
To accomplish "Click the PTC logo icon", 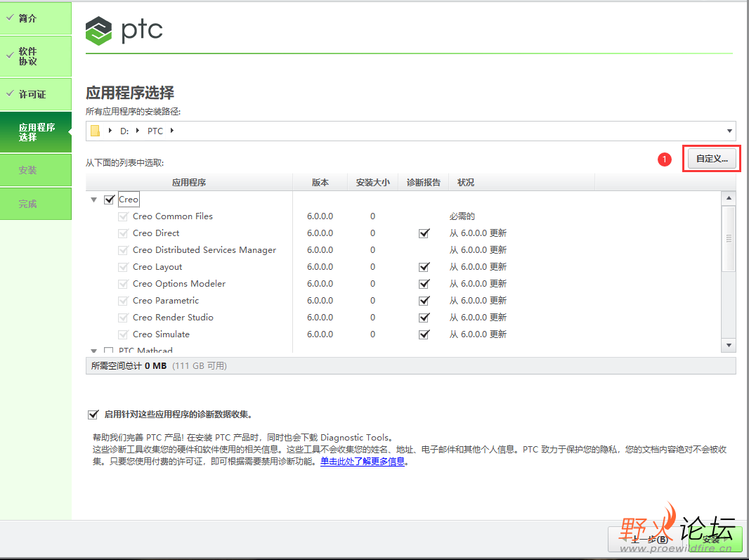I will tap(98, 31).
